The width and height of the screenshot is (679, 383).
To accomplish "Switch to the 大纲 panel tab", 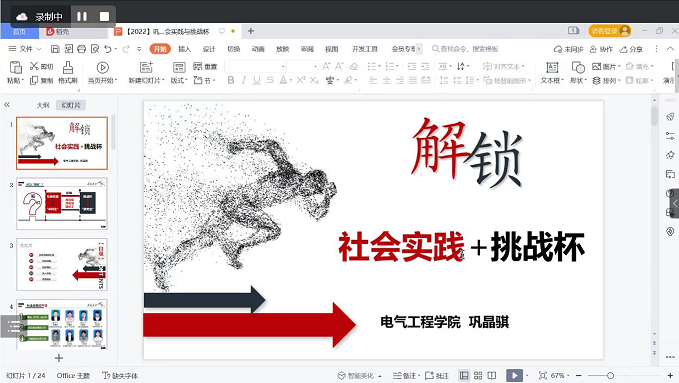I will (x=43, y=105).
